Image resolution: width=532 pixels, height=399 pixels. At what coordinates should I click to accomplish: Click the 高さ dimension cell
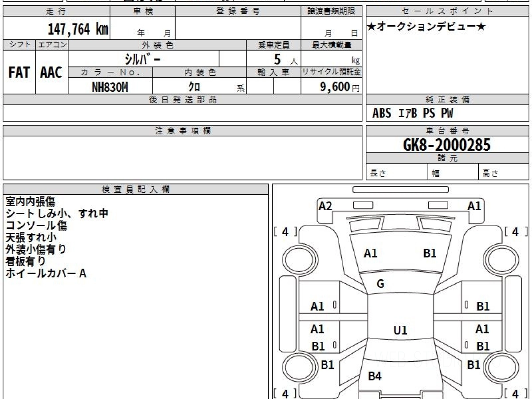point(504,172)
